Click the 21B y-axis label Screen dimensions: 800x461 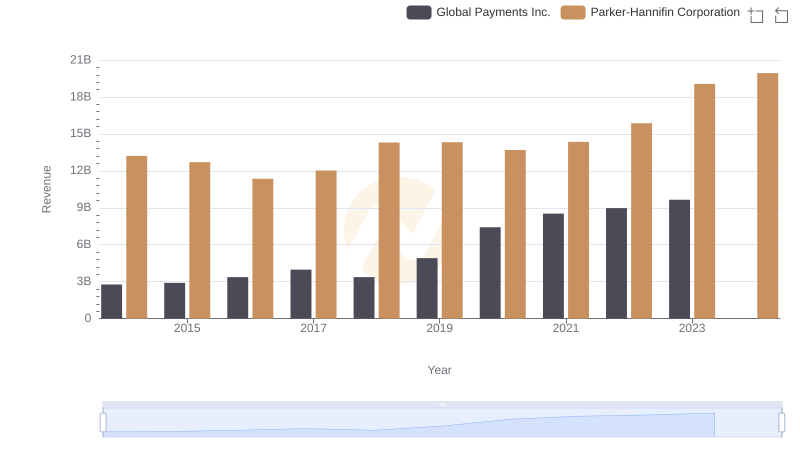pos(81,60)
